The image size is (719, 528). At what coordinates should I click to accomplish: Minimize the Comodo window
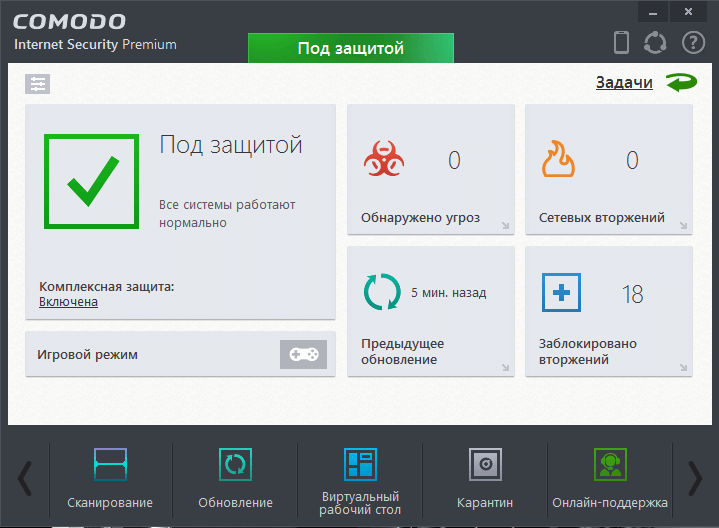653,12
